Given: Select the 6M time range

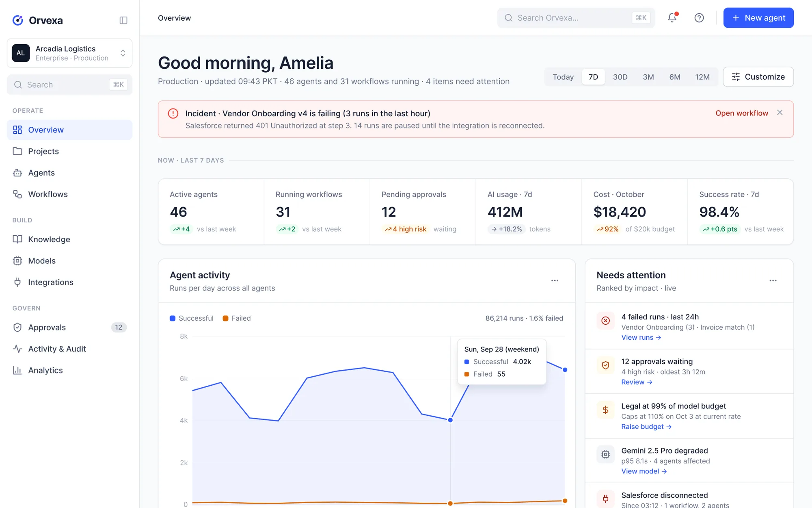Looking at the screenshot, I should click(675, 77).
